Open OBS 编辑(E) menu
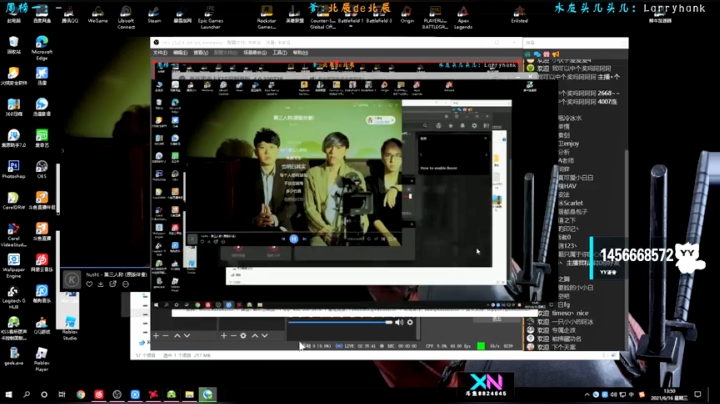Screen dimensions: 720x404 [x=180, y=53]
